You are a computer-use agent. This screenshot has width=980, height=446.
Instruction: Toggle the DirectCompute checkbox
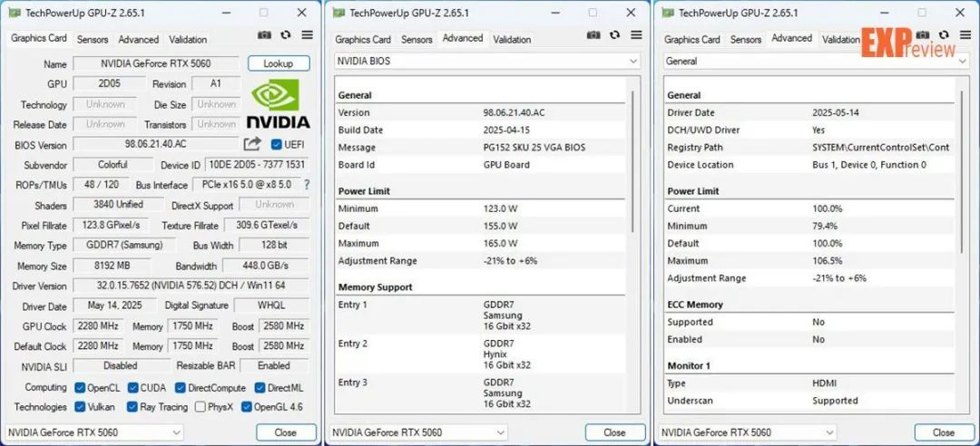[x=181, y=388]
